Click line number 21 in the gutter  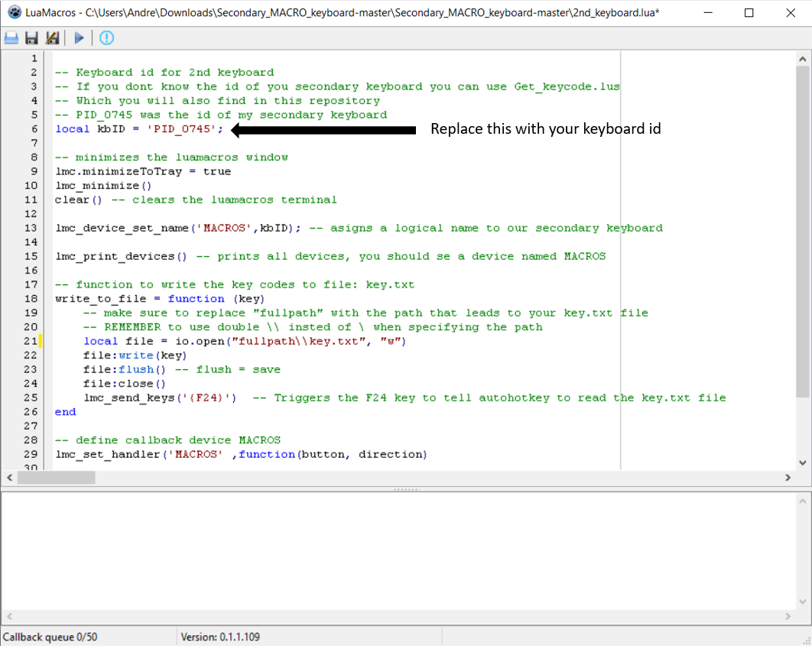tap(31, 341)
